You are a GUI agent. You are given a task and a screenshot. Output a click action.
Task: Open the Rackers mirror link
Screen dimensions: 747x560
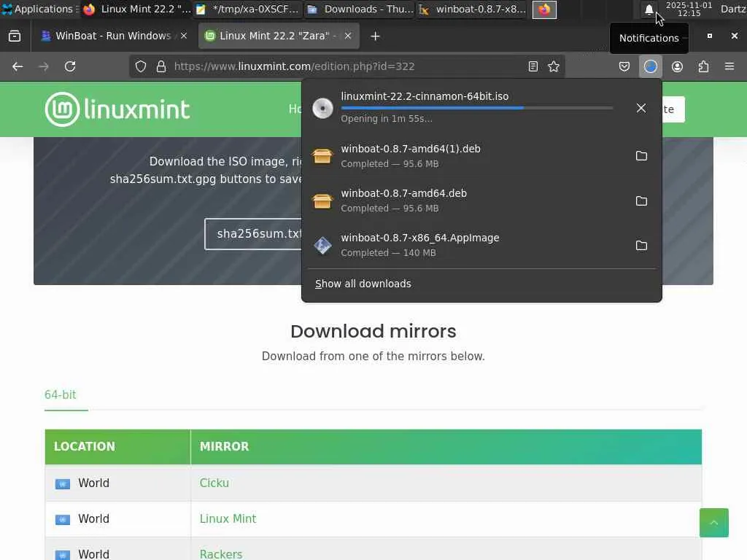tap(221, 554)
